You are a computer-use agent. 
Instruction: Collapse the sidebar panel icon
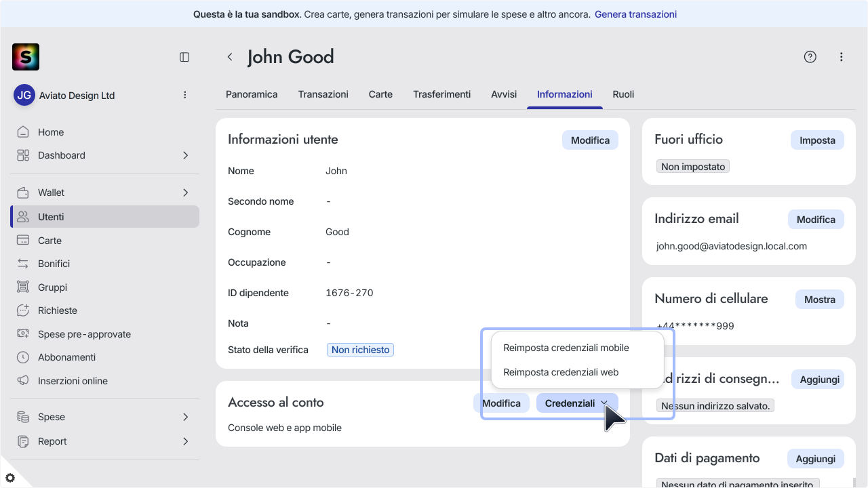[x=184, y=57]
